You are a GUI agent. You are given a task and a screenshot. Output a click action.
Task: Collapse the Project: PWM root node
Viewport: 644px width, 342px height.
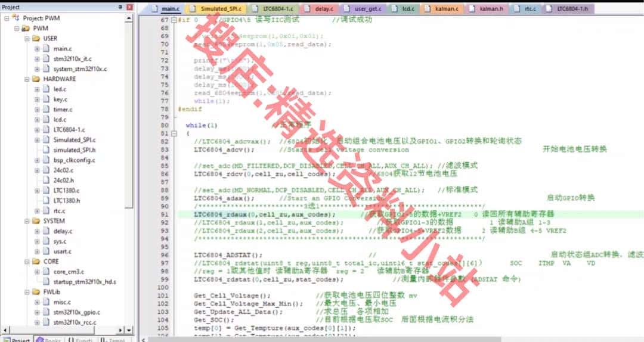tap(7, 18)
